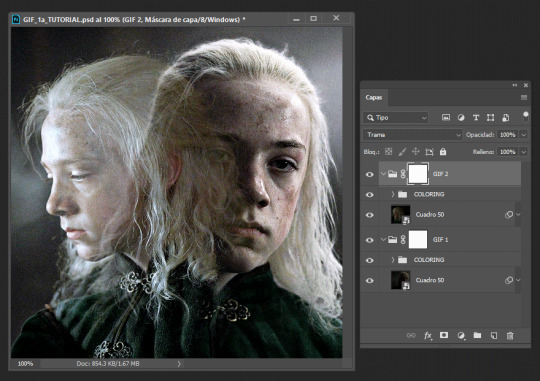This screenshot has height=381, width=540.
Task: Hide Cuadro 50 layer in GIF 2
Action: (370, 215)
